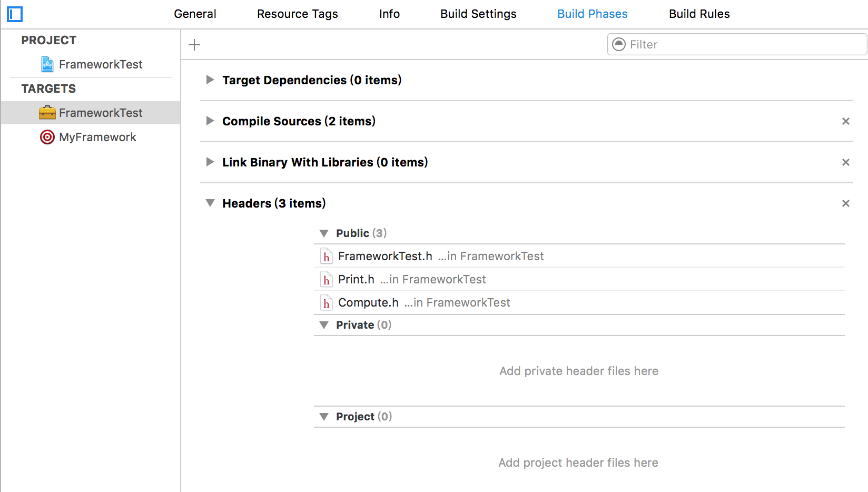868x492 pixels.
Task: Delete the Headers build phase
Action: pyautogui.click(x=846, y=203)
